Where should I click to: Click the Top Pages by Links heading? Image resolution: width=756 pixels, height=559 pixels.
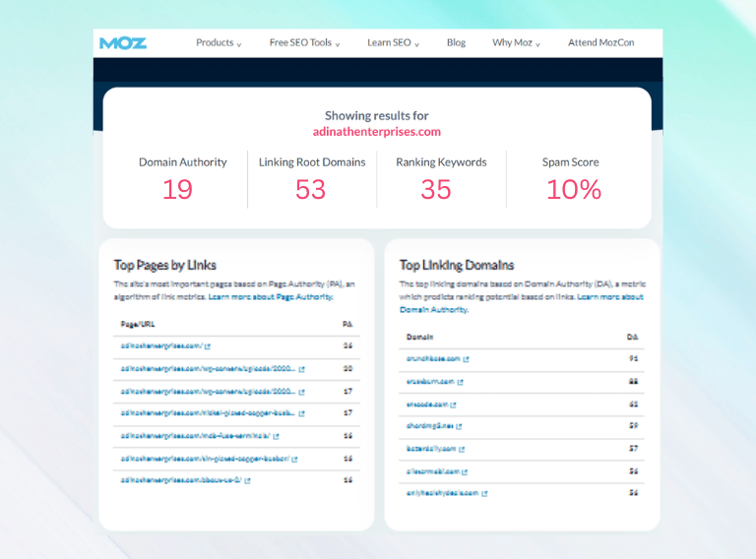(x=165, y=265)
